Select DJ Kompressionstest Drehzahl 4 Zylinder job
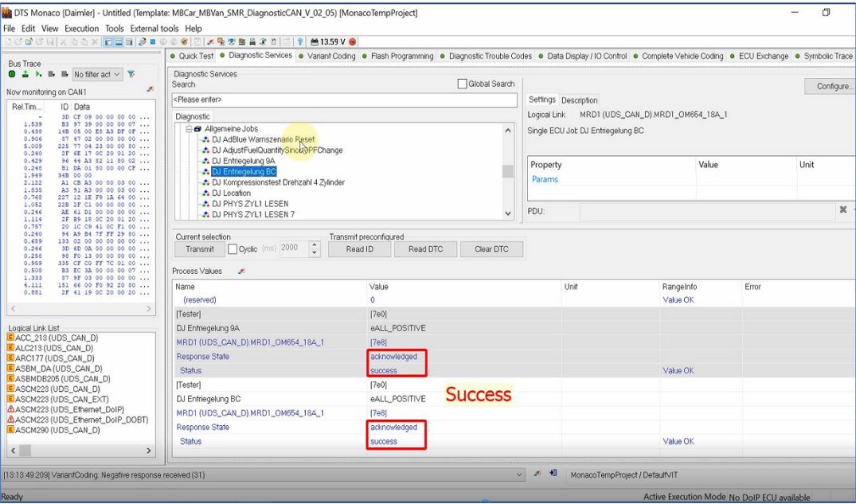 (278, 182)
